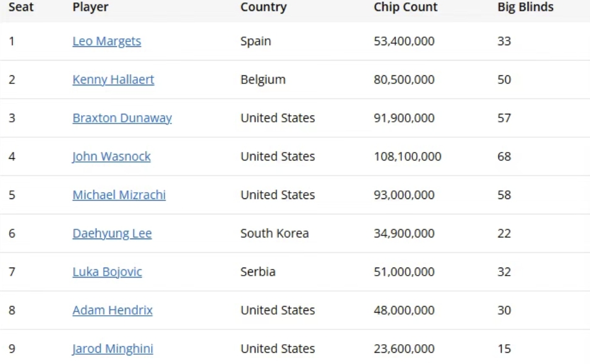590x364 pixels.
Task: Click Adam Hendrix player name
Action: (113, 310)
